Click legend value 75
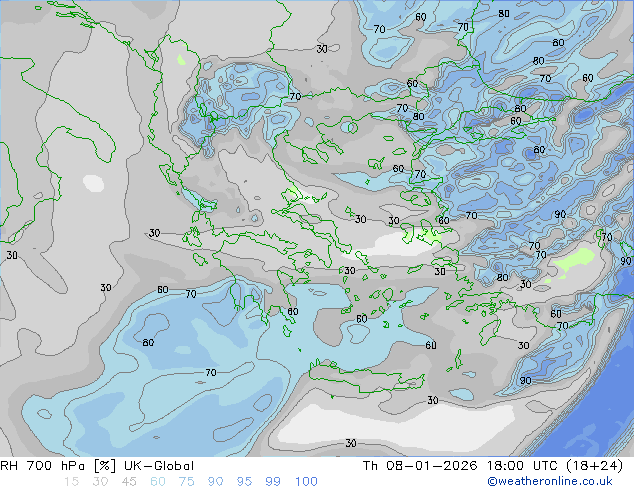The width and height of the screenshot is (634, 490). 187,482
